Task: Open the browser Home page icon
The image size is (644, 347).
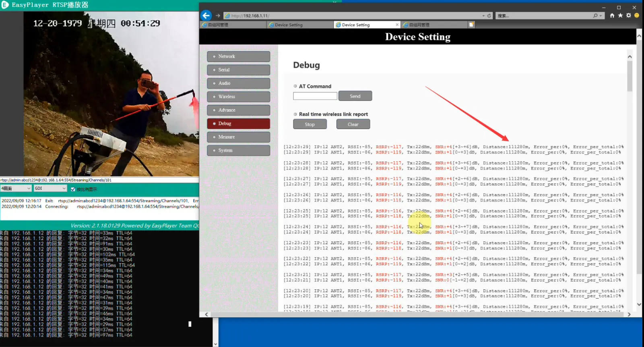Action: tap(612, 16)
